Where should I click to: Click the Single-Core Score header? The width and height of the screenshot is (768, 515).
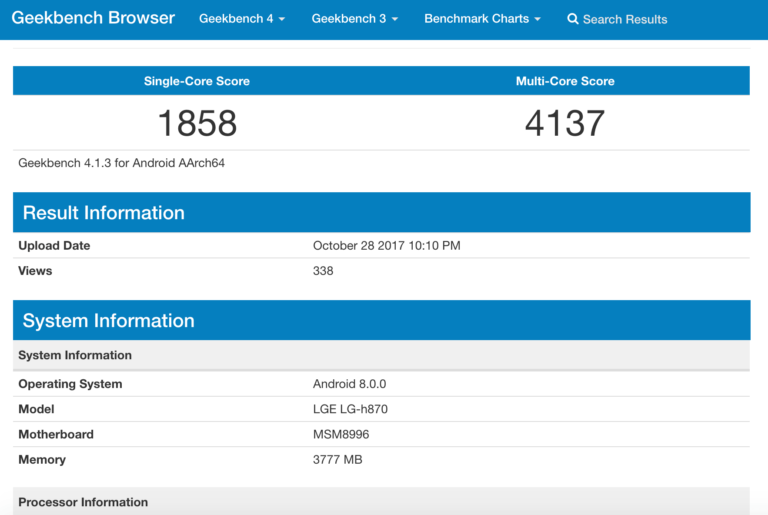(x=197, y=81)
